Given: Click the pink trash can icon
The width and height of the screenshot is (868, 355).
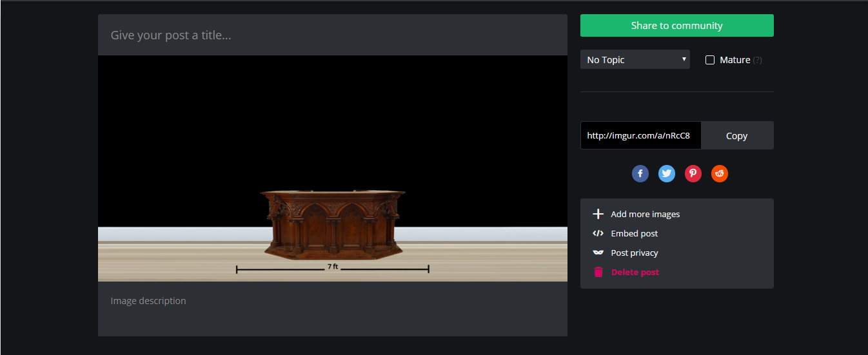Looking at the screenshot, I should coord(598,272).
